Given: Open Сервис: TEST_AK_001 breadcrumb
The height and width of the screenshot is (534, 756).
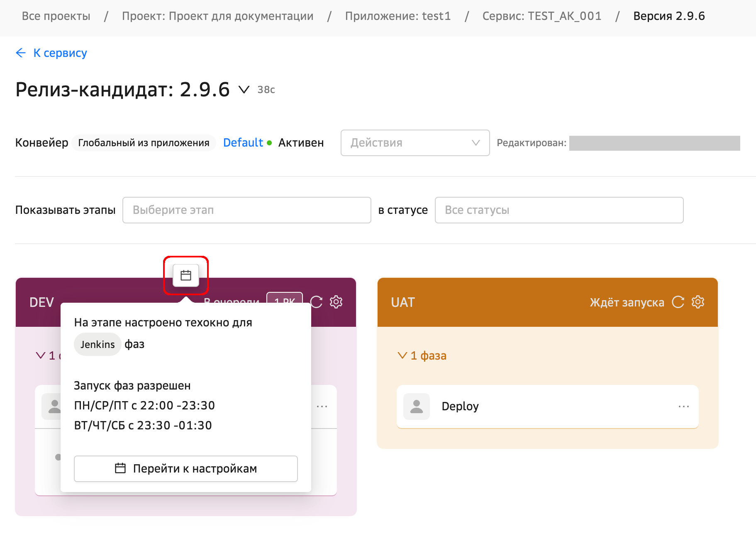Looking at the screenshot, I should [x=541, y=16].
